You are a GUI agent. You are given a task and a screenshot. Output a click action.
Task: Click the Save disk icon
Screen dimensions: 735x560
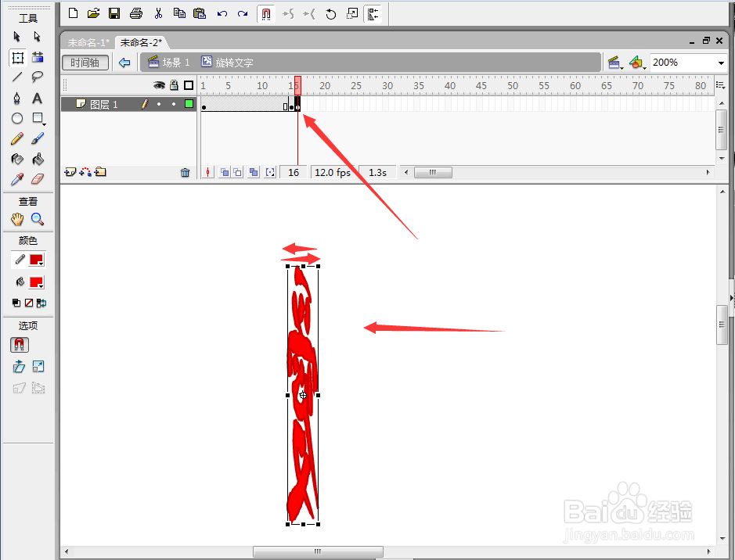114,13
